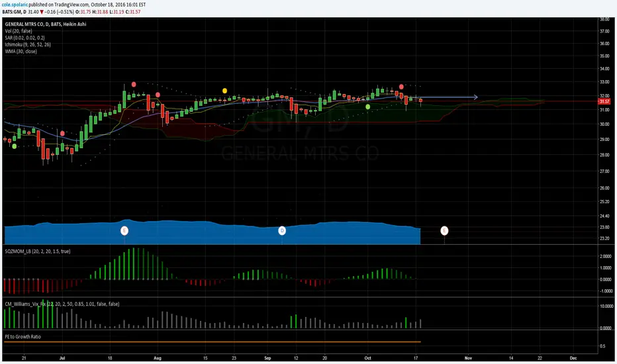Click the -1.0000 squeeze momentum scale label
The image size is (617, 364).
coord(606,291)
